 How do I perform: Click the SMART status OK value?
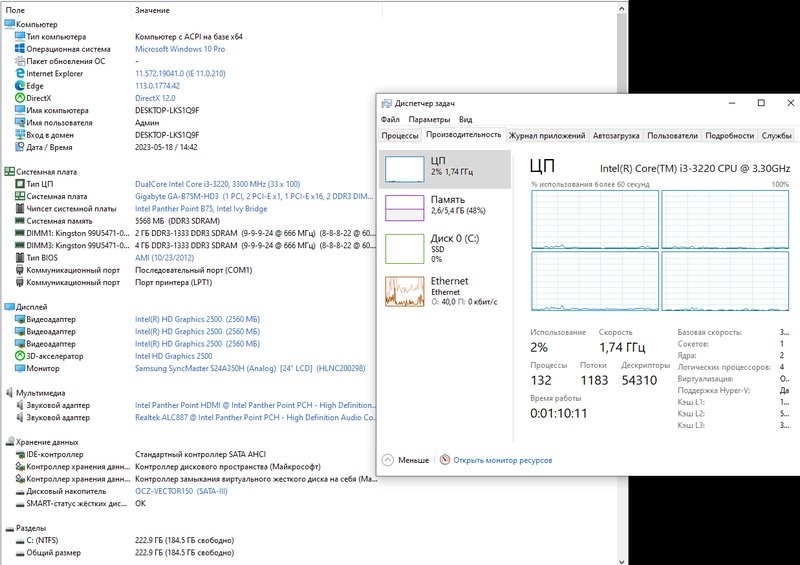click(140, 503)
